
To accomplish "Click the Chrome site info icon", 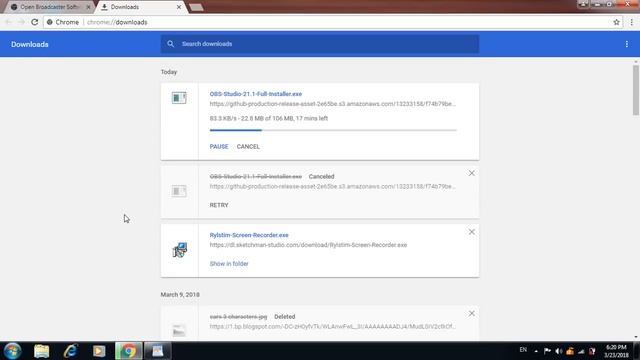I will [50, 22].
